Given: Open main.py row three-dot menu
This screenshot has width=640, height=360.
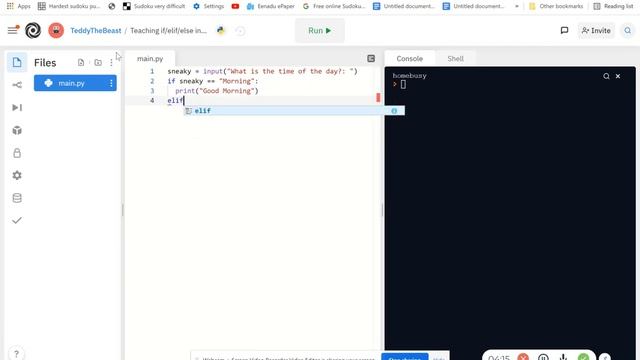Looking at the screenshot, I should (111, 83).
